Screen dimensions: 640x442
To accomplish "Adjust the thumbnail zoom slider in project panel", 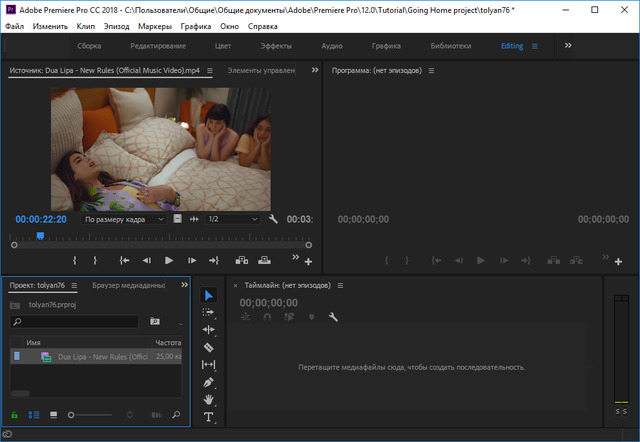I will (72, 414).
